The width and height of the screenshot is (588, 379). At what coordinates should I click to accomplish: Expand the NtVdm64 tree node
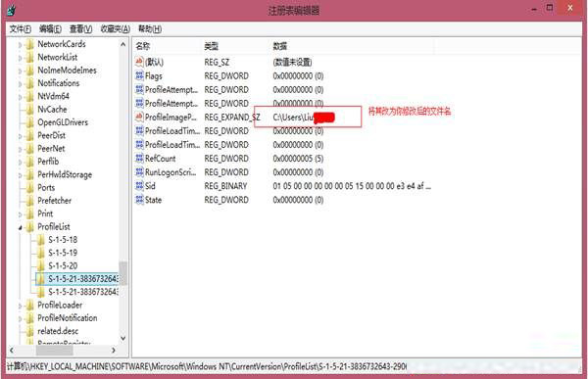click(21, 97)
